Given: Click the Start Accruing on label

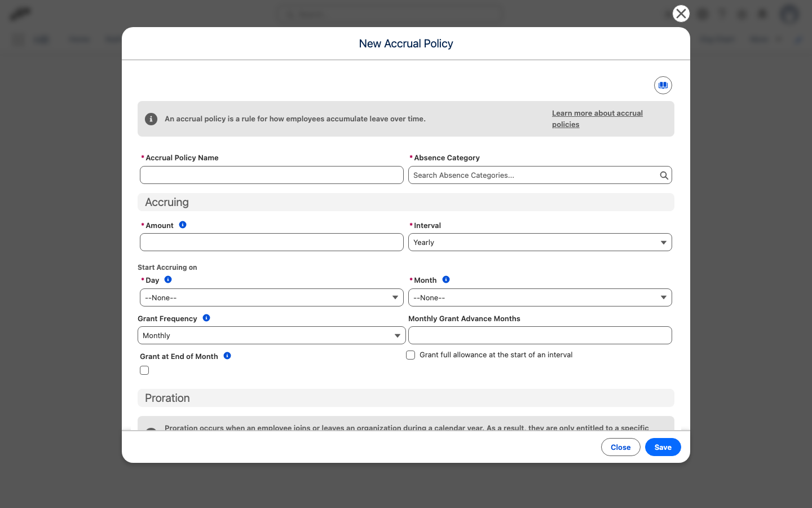Looking at the screenshot, I should (167, 268).
